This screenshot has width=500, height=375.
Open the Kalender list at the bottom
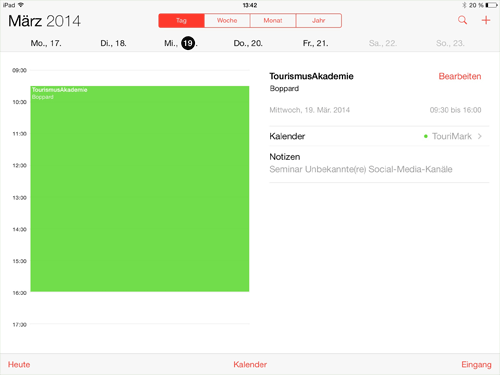pos(250,364)
